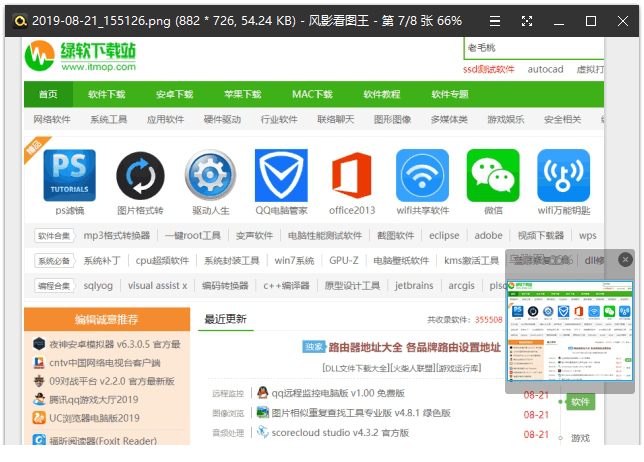Click the 编程合集 label button
Image resolution: width=644 pixels, height=462 pixels.
54,286
